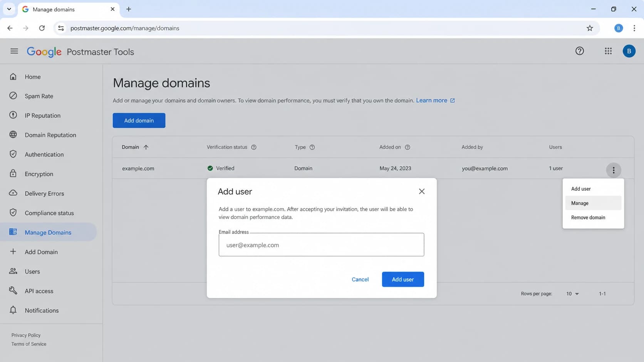Click the Add Domain plus icon
Image resolution: width=644 pixels, height=362 pixels.
[x=13, y=252]
